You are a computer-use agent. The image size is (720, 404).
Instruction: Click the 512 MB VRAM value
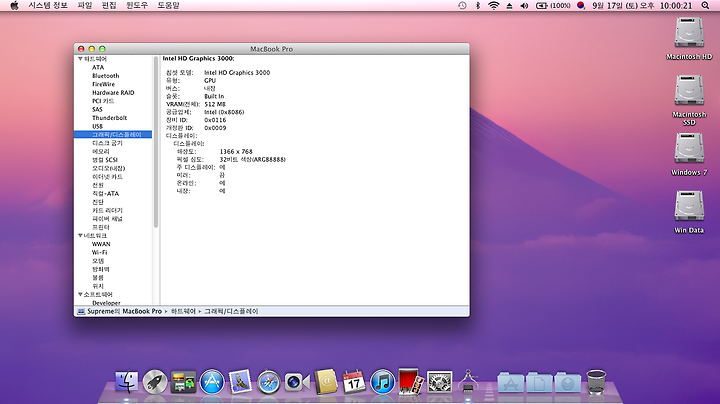click(x=215, y=104)
